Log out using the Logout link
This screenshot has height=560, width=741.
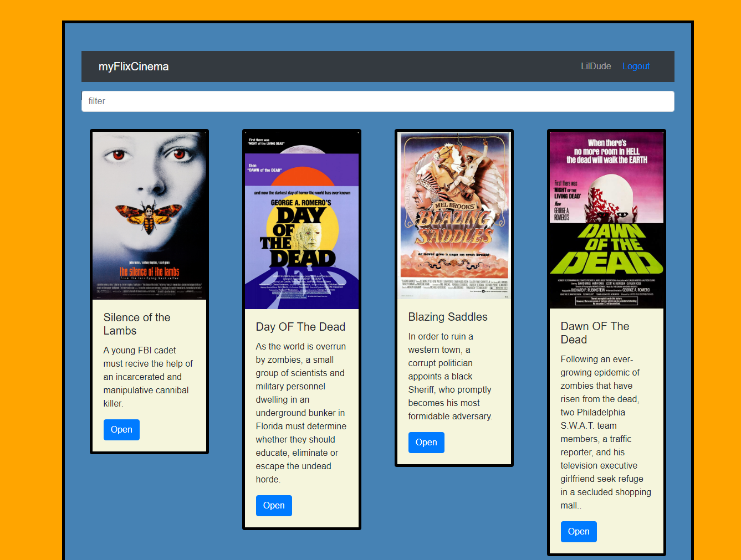[x=636, y=66]
